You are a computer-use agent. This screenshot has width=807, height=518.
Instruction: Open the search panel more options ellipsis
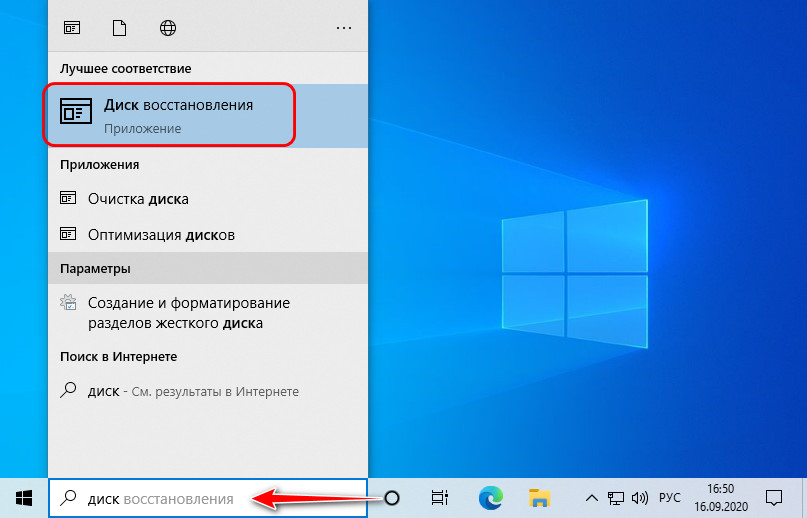pyautogui.click(x=344, y=28)
